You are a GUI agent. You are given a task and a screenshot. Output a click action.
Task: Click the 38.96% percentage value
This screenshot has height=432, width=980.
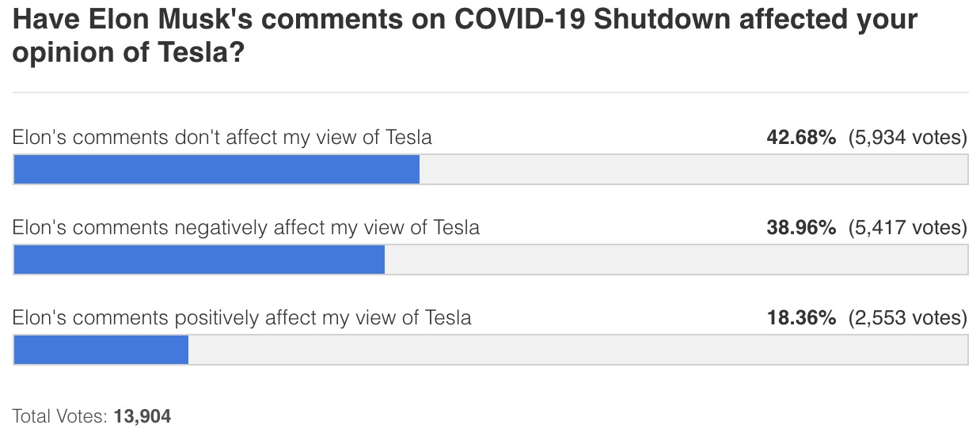(800, 228)
